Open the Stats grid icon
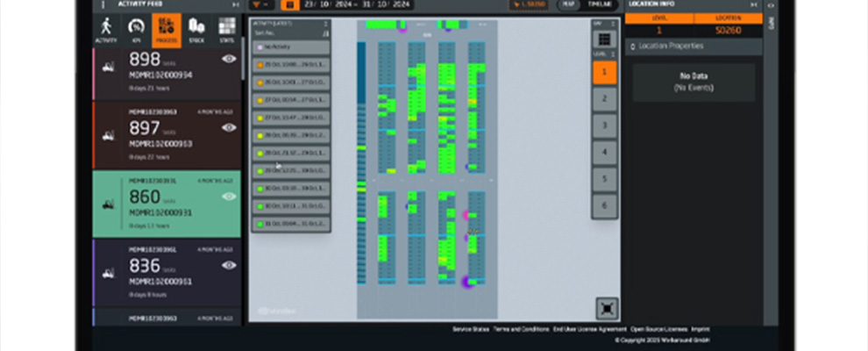868x351 pixels. click(226, 29)
